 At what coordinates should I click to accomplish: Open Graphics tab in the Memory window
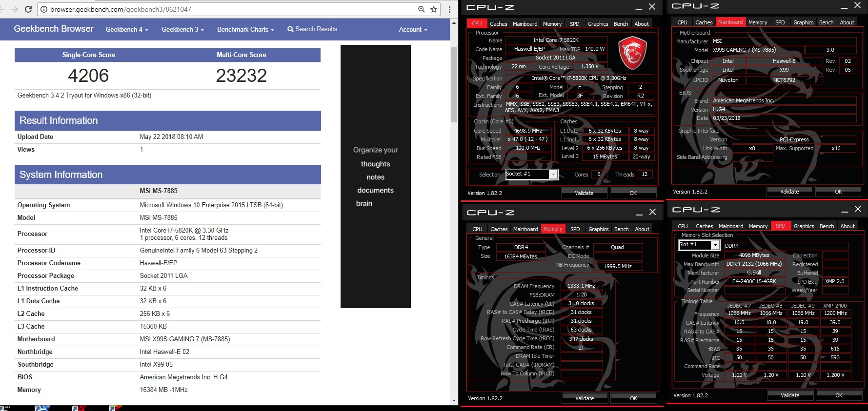[598, 229]
